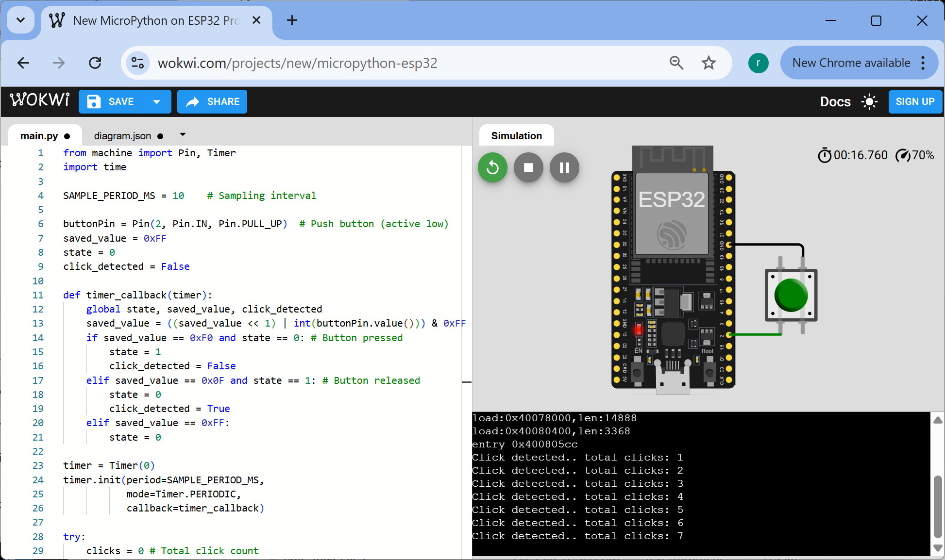Pause the simulation
Image resolution: width=945 pixels, height=560 pixels.
[564, 167]
